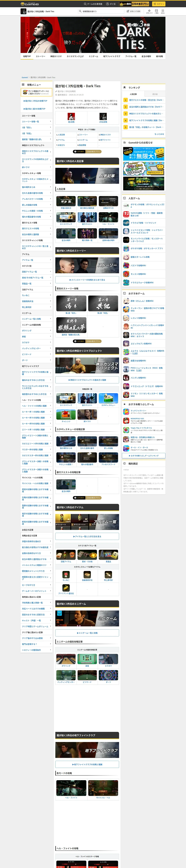Expand ストーリー攻略一覧 in the sidebar menu
186x868 pixels.
click(37, 122)
